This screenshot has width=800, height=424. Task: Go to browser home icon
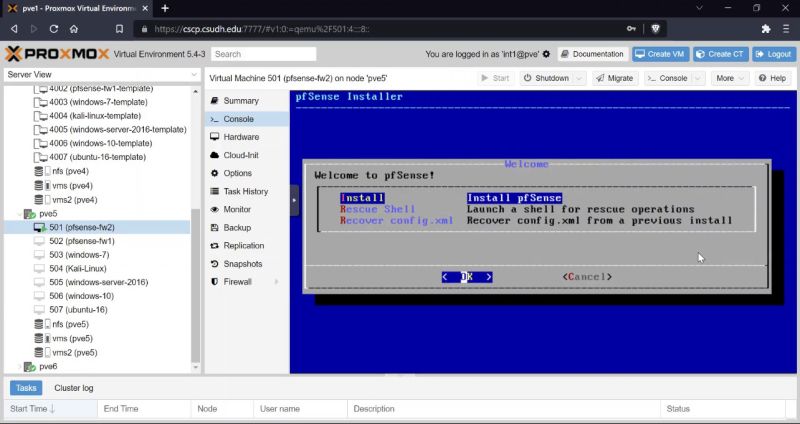tap(74, 29)
